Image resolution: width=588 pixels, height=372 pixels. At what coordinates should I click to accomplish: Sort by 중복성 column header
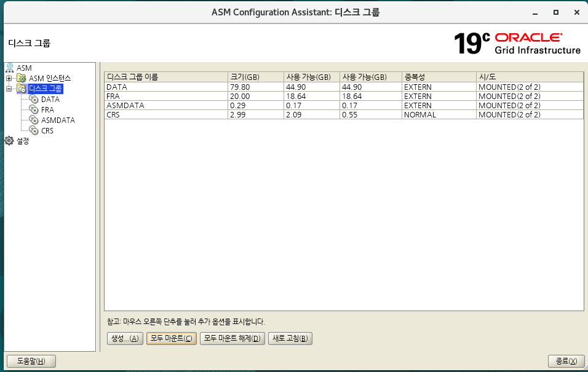point(439,77)
